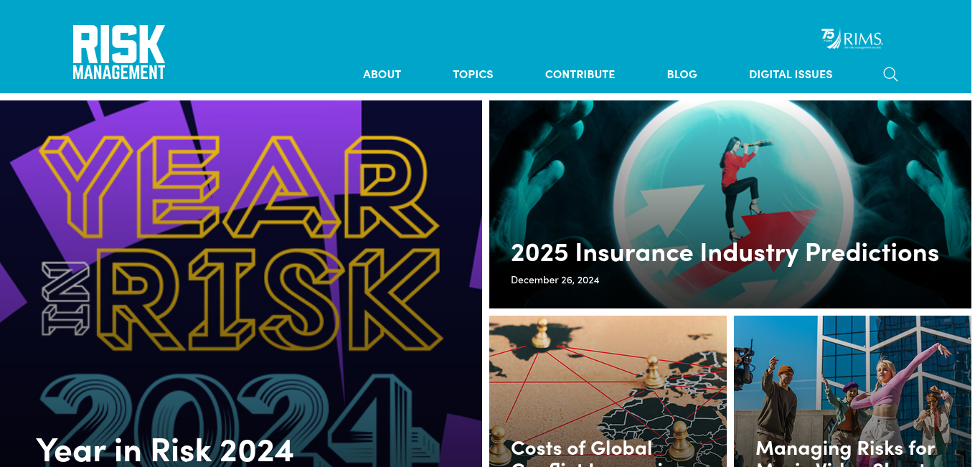Open the About menu
This screenshot has width=980, height=467.
(382, 74)
